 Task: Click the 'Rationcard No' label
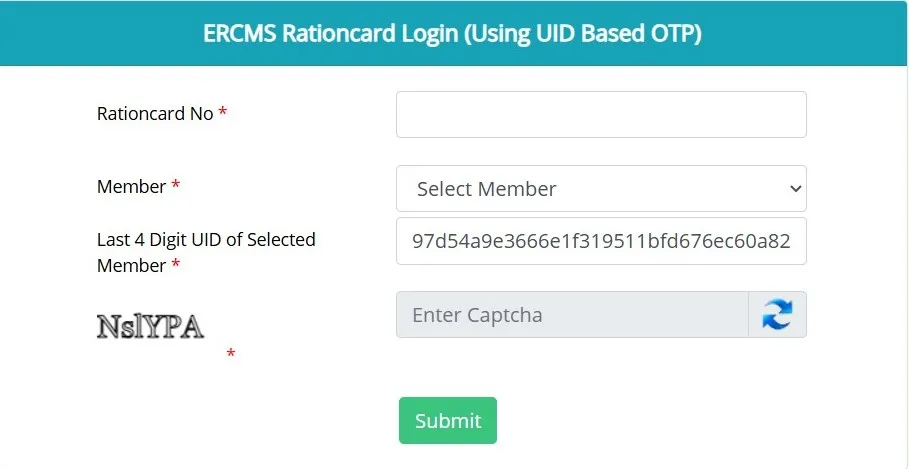point(155,114)
